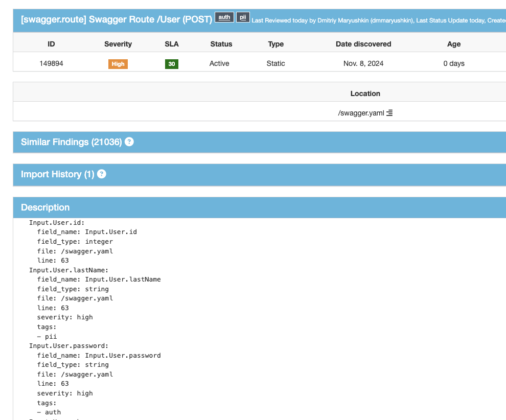Click the Severity column header
This screenshot has width=506, height=420.
[x=118, y=44]
